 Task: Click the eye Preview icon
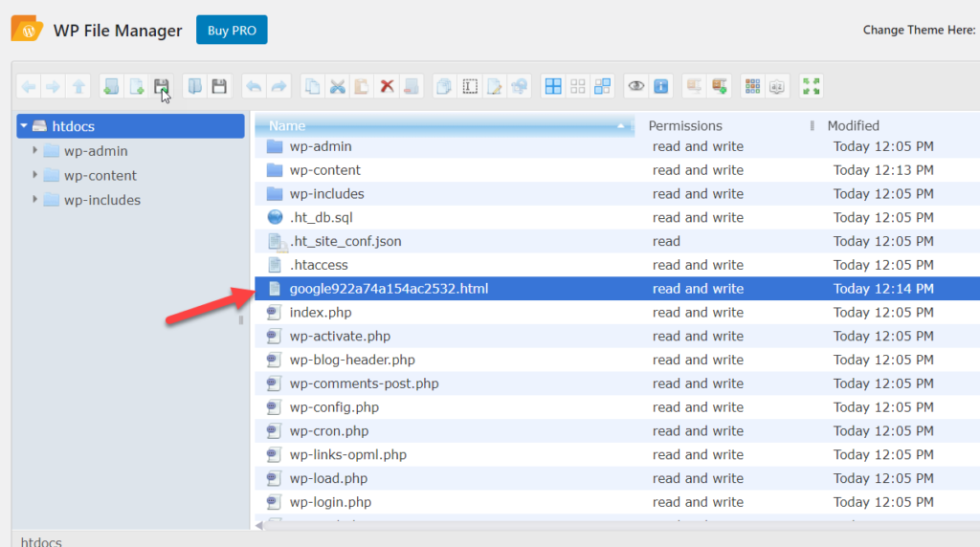(x=636, y=86)
